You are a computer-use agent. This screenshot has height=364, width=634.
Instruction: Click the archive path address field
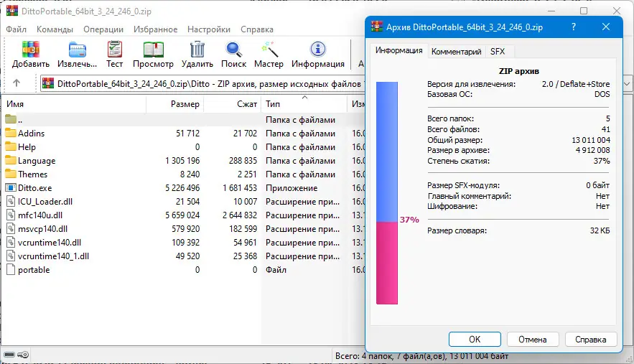(202, 84)
